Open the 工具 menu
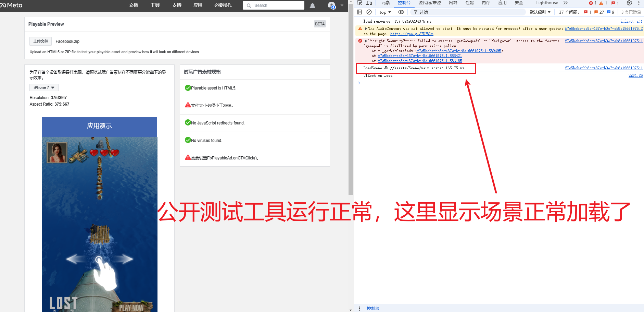Image resolution: width=644 pixels, height=312 pixels. 155,5
